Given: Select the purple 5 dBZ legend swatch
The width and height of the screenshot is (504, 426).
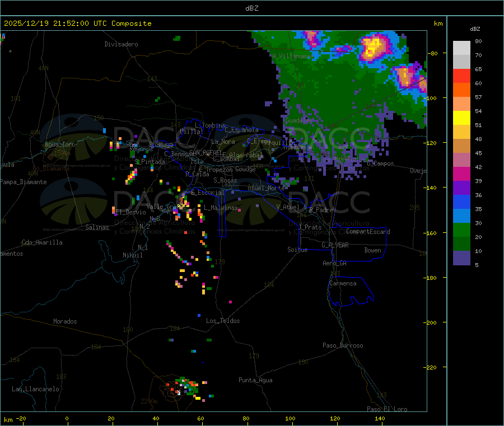Looking at the screenshot, I should [461, 258].
